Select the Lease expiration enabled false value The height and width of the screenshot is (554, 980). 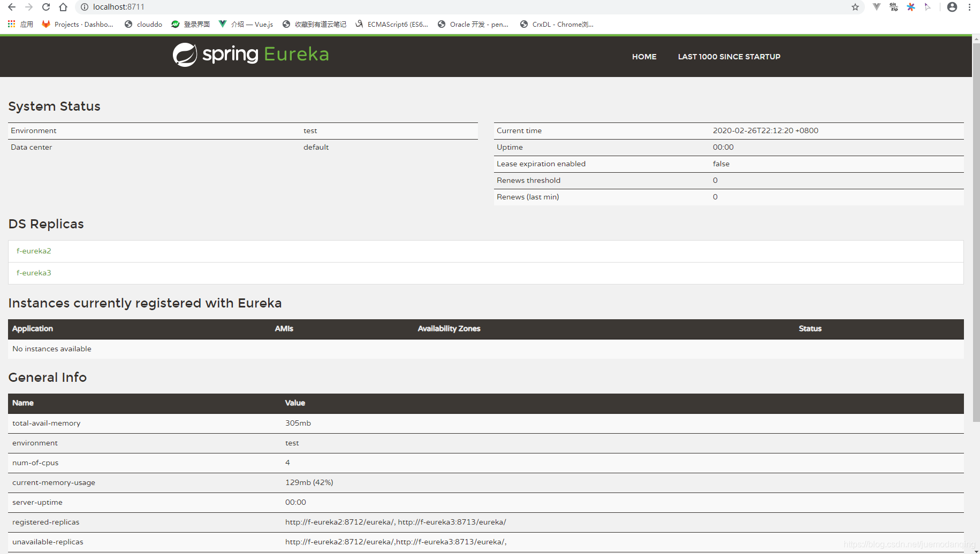click(721, 164)
